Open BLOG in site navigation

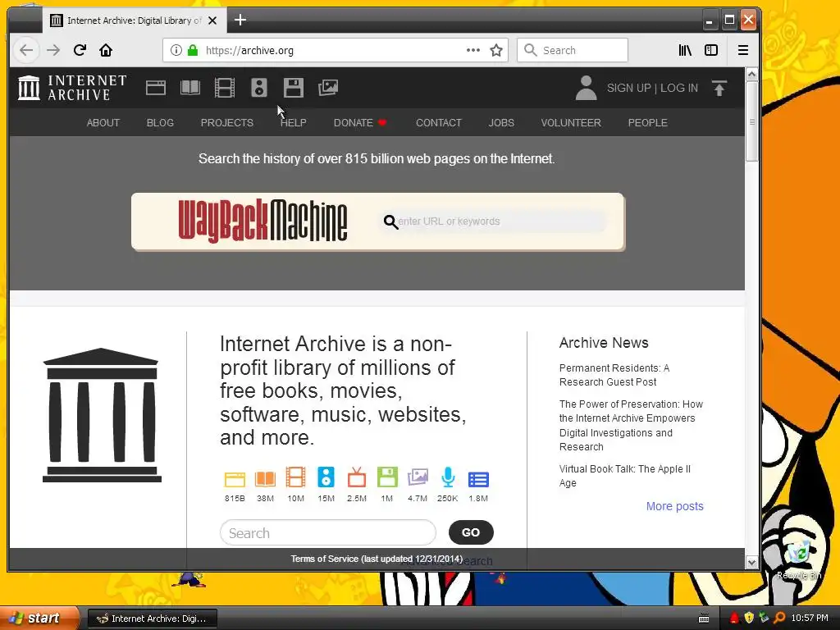[160, 123]
